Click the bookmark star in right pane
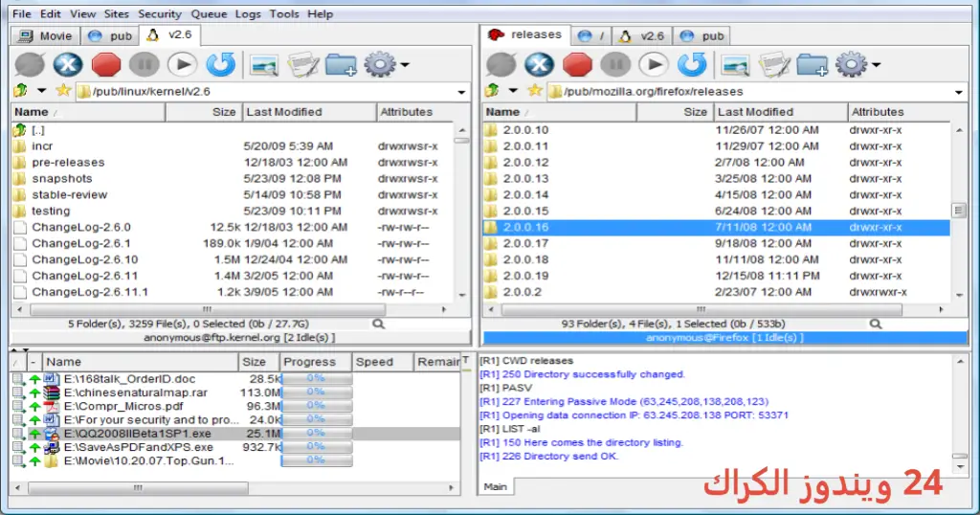The height and width of the screenshot is (515, 980). pos(534,91)
